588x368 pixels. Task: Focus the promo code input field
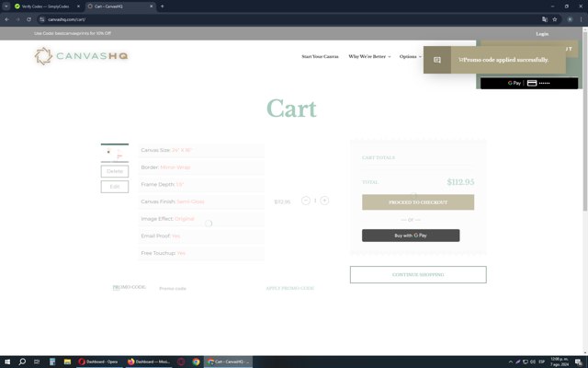point(206,288)
